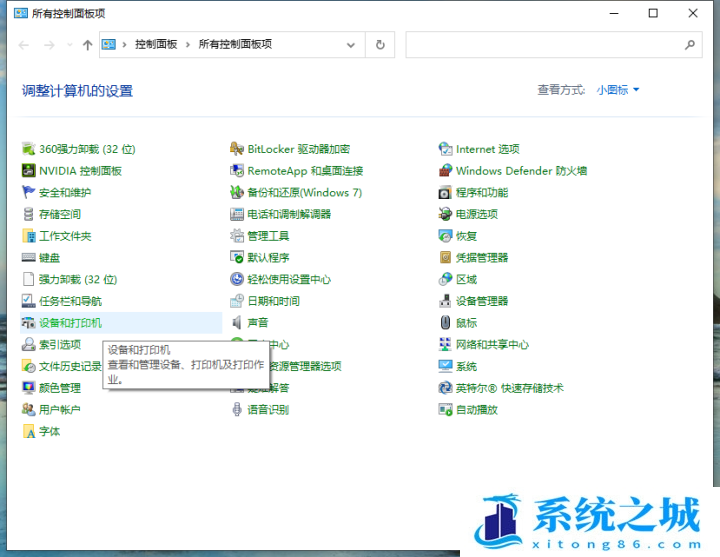Viewport: 720px width, 557px height.
Task: Expand the chevron after 控制面板 breadcrumb
Action: coord(187,45)
